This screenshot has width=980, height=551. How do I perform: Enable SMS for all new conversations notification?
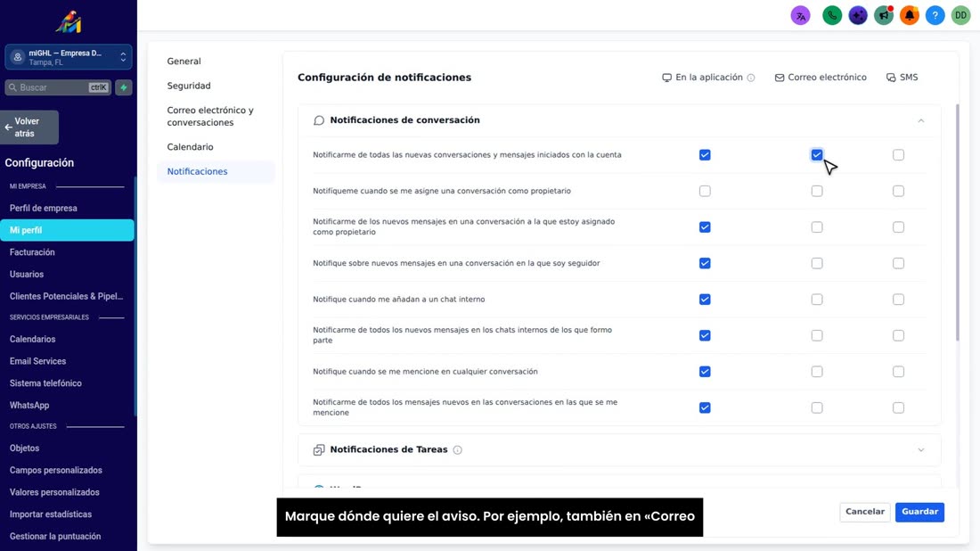coord(898,154)
